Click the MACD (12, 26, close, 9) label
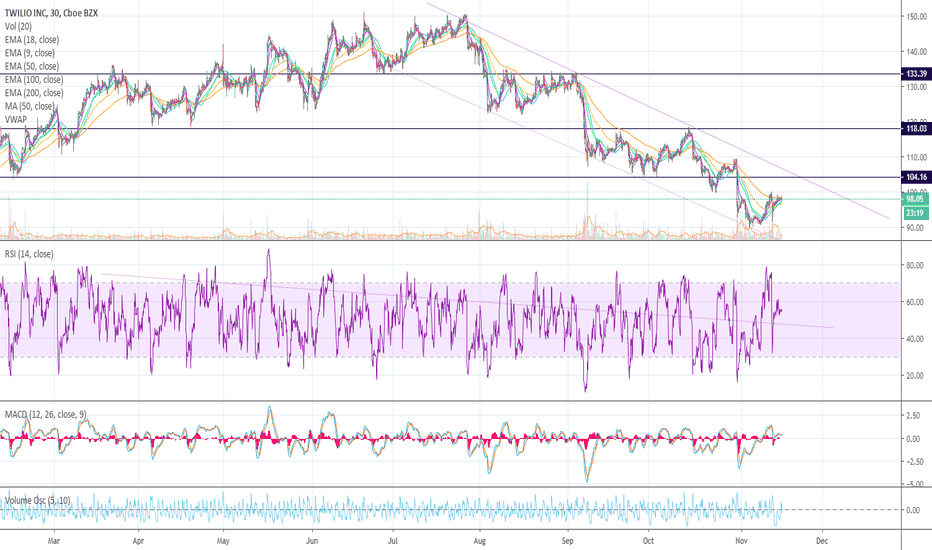Viewport: 932px width, 550px height. [x=46, y=414]
